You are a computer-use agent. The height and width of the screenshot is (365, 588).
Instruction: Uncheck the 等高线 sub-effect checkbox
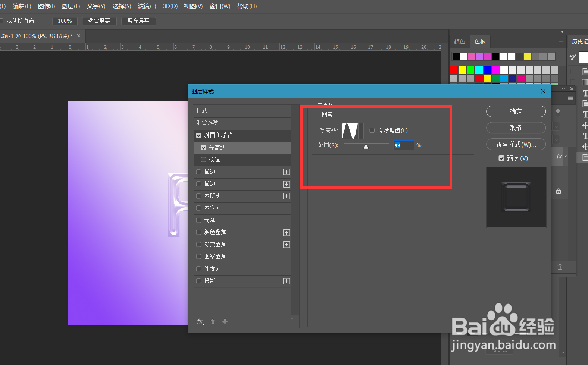tap(203, 148)
